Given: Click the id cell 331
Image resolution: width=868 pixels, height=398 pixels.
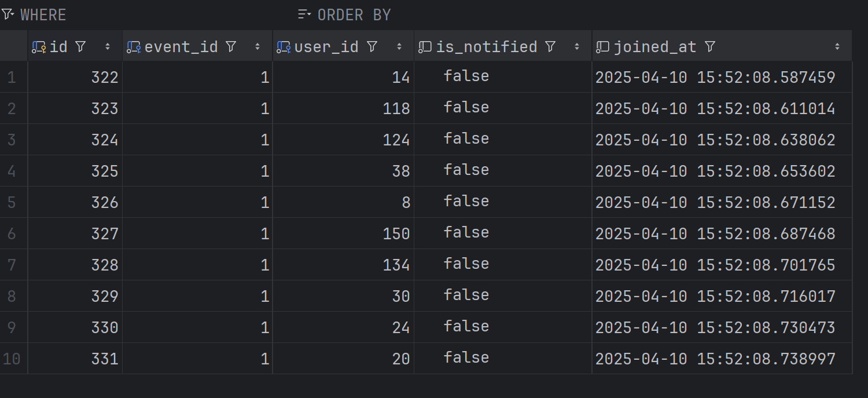Looking at the screenshot, I should click(75, 359).
